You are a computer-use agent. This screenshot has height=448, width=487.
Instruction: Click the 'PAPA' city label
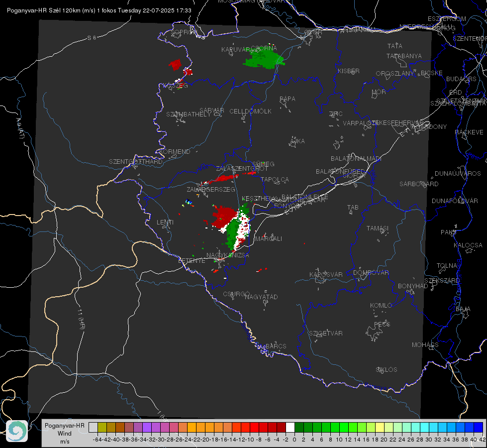tap(288, 99)
